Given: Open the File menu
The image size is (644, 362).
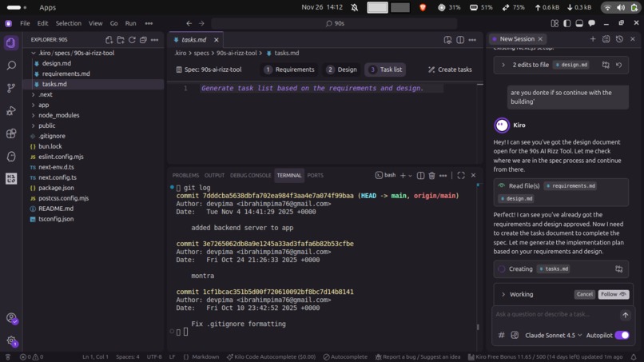Looking at the screenshot, I should point(25,23).
